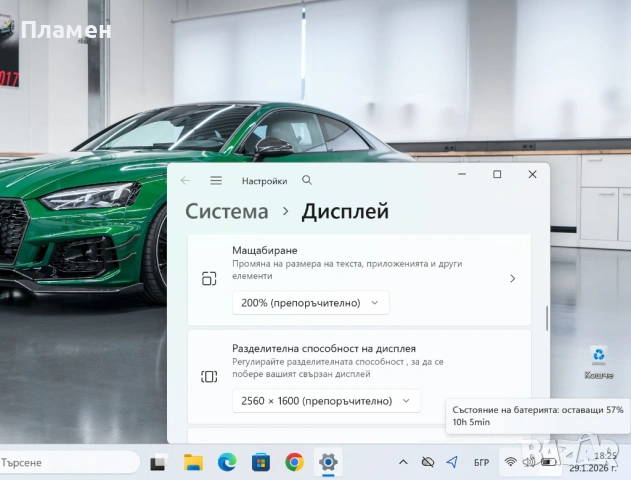Click the location arrow tray icon
The height and width of the screenshot is (480, 631).
coord(452,462)
